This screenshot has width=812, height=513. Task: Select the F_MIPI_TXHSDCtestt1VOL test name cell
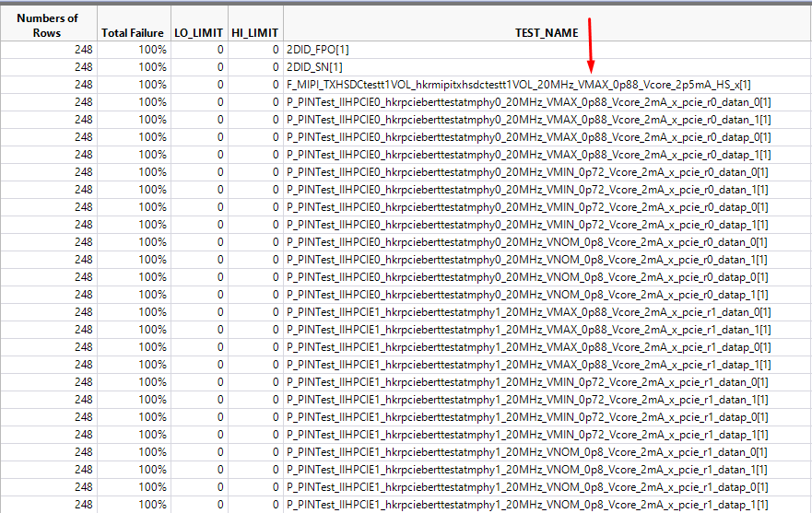[547, 85]
